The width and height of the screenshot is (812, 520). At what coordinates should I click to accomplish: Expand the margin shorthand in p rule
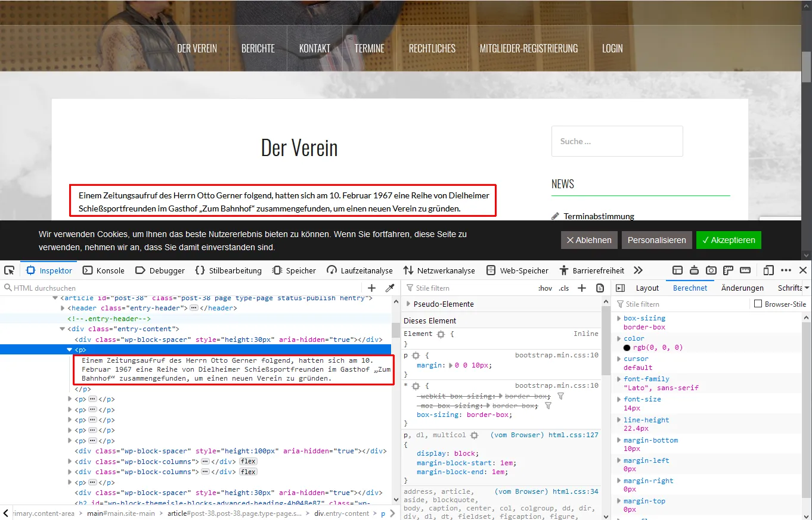click(x=451, y=365)
